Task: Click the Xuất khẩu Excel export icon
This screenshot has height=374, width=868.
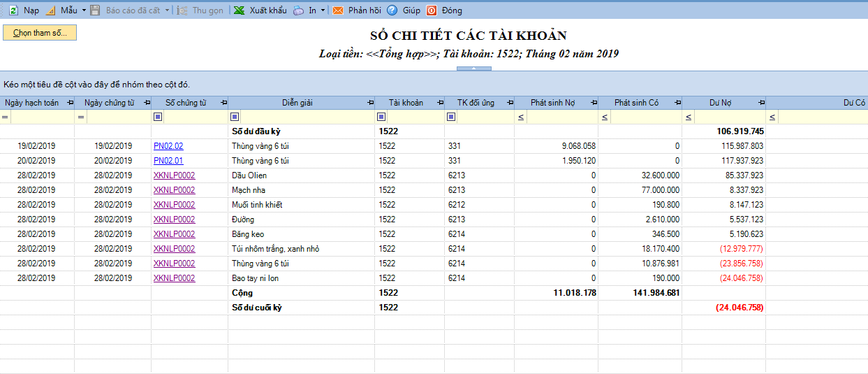Action: click(x=239, y=10)
